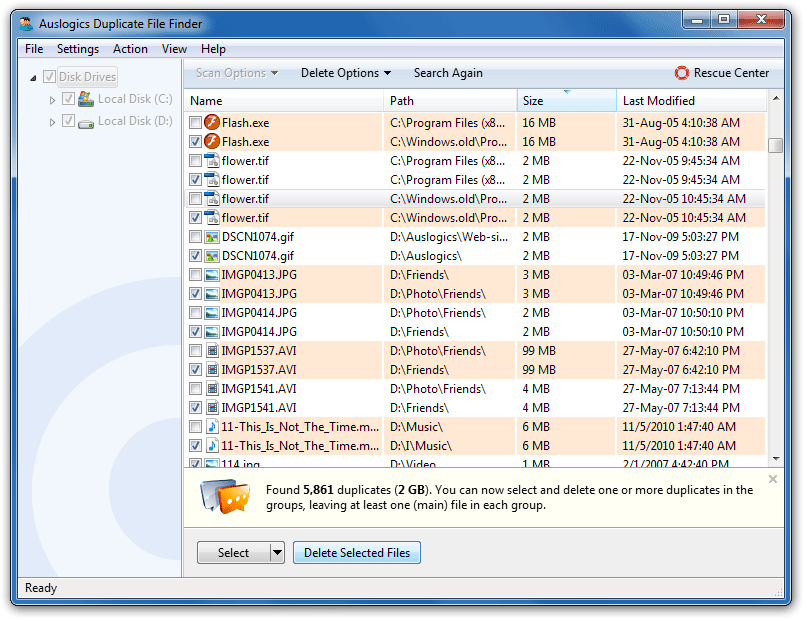Toggle the Local Disk (C:) checkbox

tap(68, 98)
